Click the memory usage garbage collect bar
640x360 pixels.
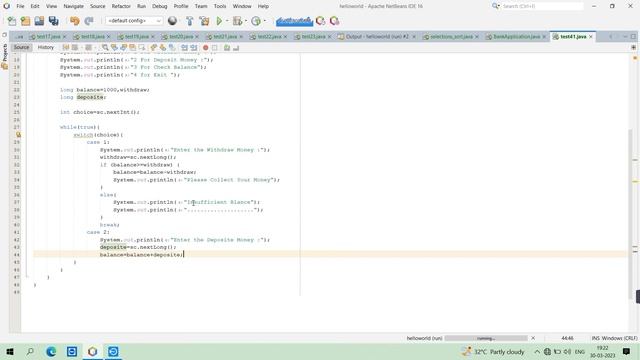click(x=294, y=21)
